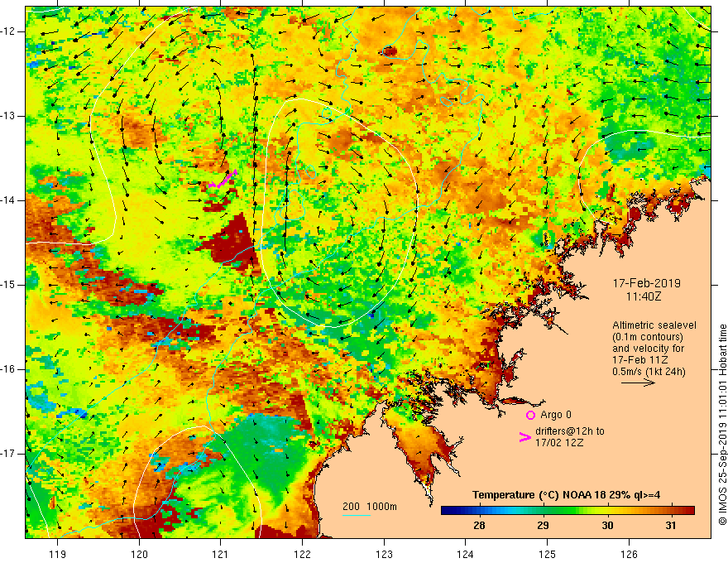Click the small dark red hotspot near 123°E, 12°S
The height and width of the screenshot is (563, 728).
click(389, 51)
